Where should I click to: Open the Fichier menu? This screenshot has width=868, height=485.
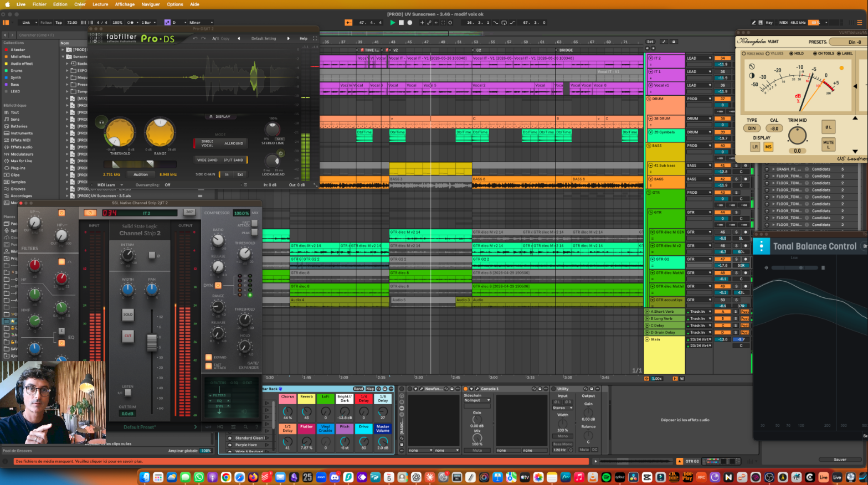tap(39, 4)
